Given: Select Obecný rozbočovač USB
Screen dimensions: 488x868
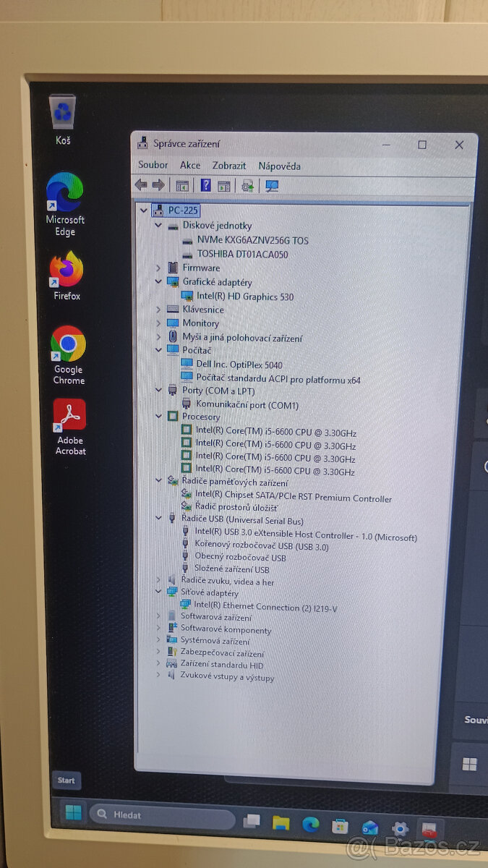Looking at the screenshot, I should pyautogui.click(x=240, y=558).
